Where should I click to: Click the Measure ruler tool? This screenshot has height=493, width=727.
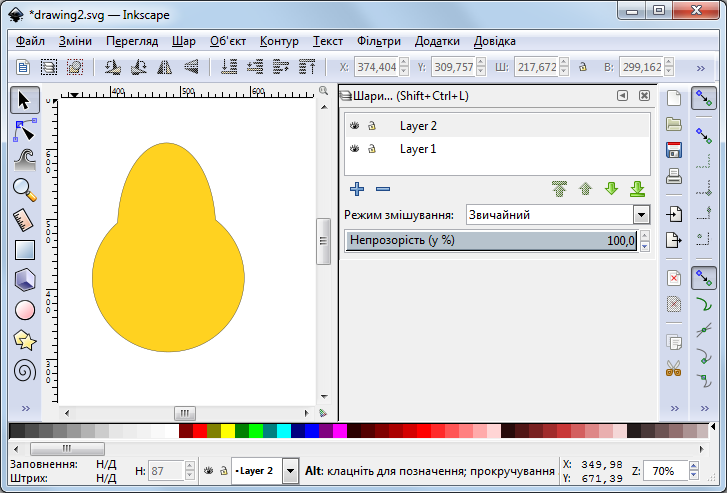click(x=25, y=219)
